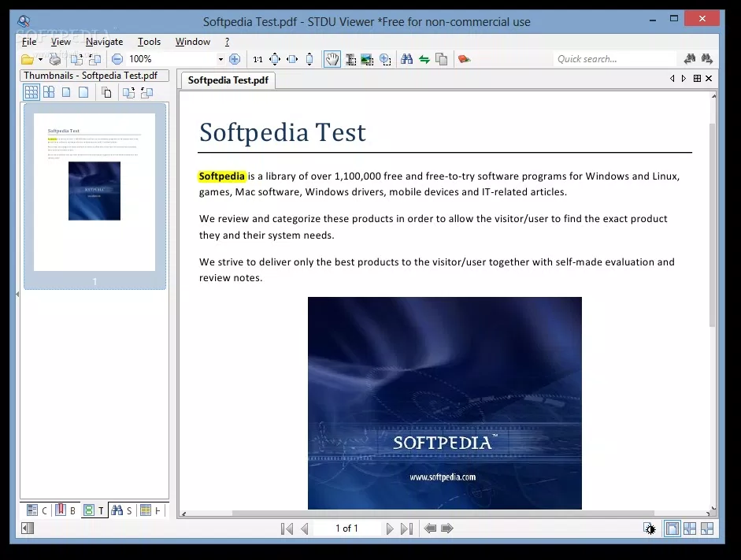The image size is (741, 560).
Task: Go to the last page arrow
Action: tap(406, 528)
